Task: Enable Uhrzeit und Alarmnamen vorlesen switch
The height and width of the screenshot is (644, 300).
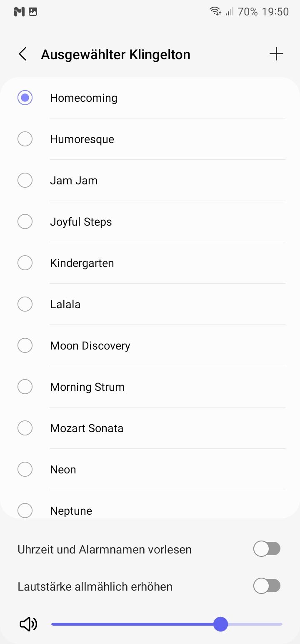Action: (267, 549)
